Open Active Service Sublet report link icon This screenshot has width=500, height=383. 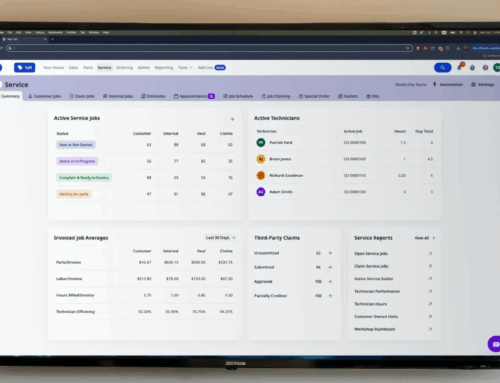pyautogui.click(x=430, y=279)
